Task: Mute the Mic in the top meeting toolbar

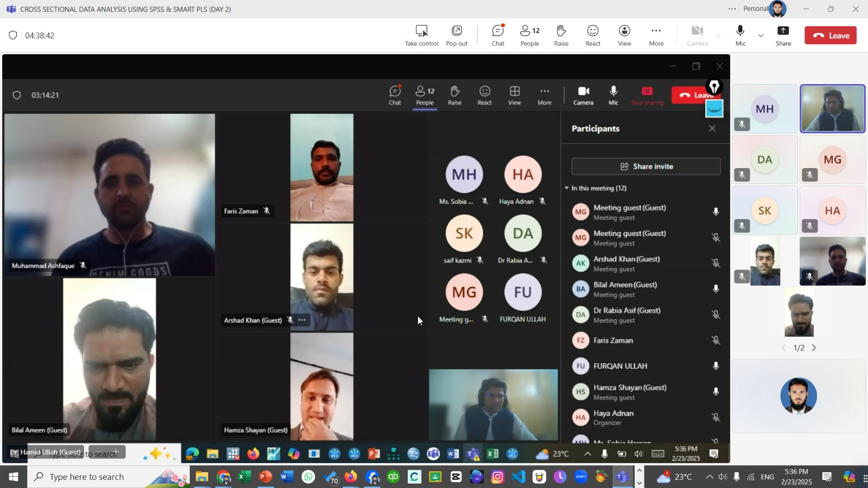Action: [741, 36]
